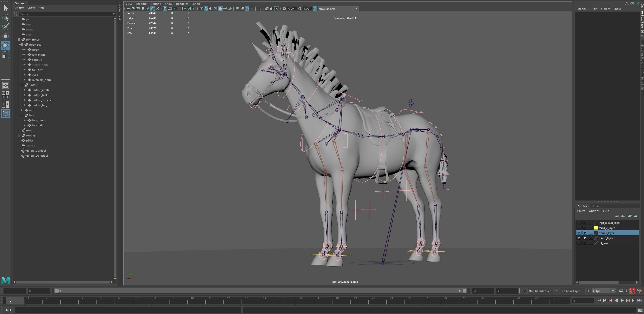Play animation forwards
Viewport: 644px width, 314px height.
pos(622,300)
